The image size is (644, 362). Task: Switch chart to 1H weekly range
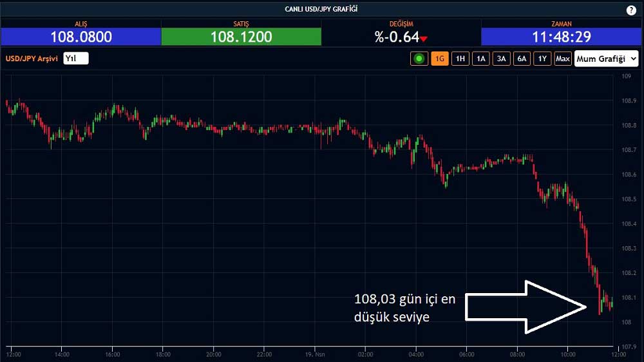pos(460,59)
